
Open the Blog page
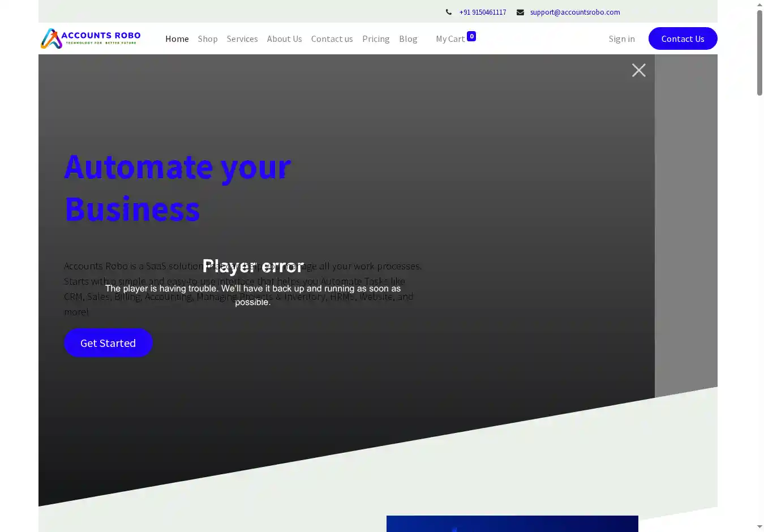[408, 38]
